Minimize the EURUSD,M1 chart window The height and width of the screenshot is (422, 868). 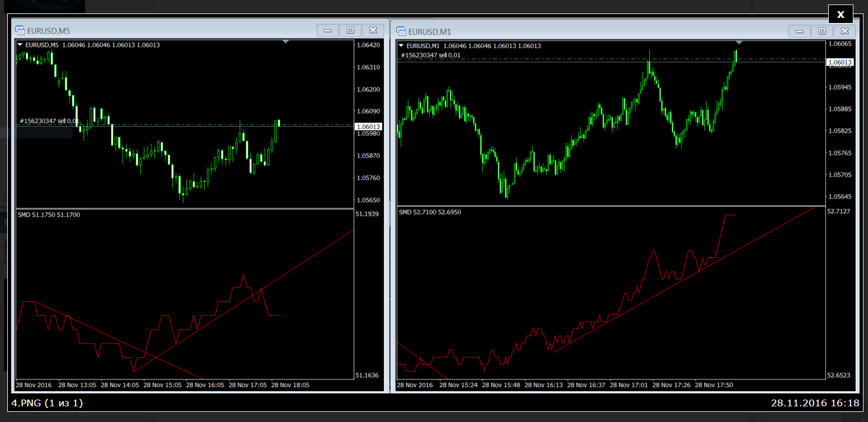[799, 31]
